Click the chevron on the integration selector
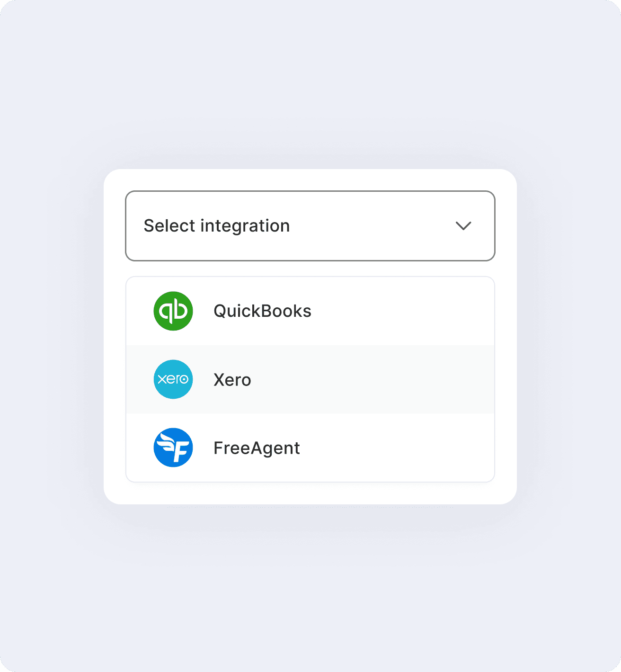Viewport: 621px width, 672px height. (464, 225)
